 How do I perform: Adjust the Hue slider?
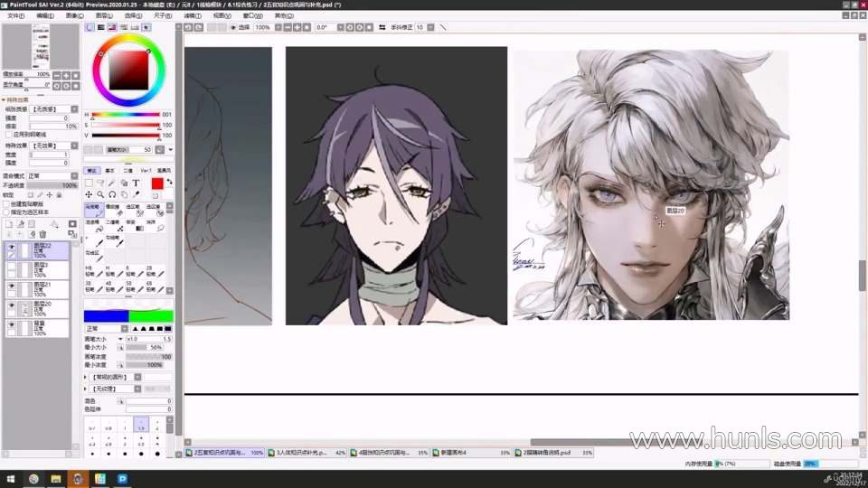(126, 115)
